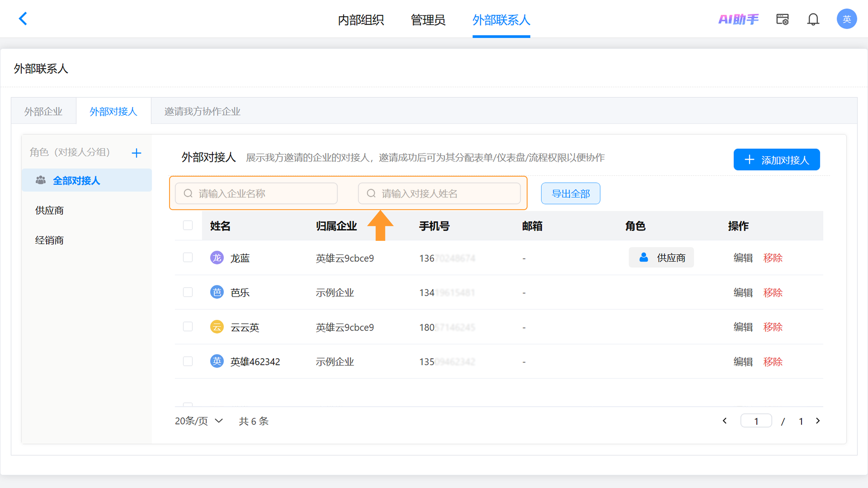Screen dimensions: 868x488
Task: Select 全部对接人 in the role list
Action: [87, 180]
